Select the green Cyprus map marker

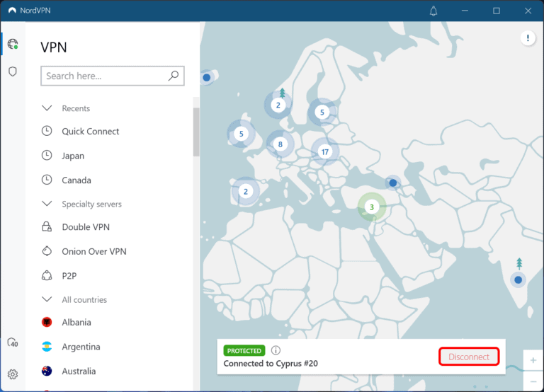point(371,207)
